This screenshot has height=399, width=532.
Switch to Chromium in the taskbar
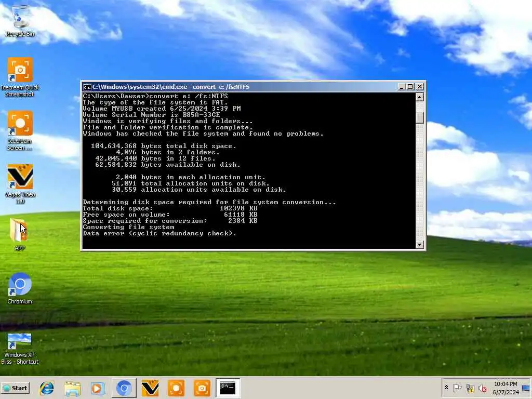pyautogui.click(x=124, y=388)
